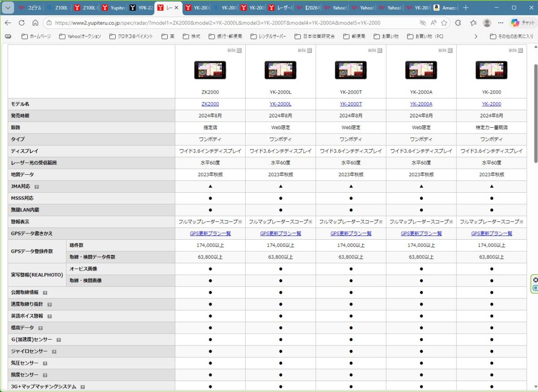Click the help icon next to JMA対応
Image resolution: width=538 pixels, height=392 pixels.
pyautogui.click(x=37, y=186)
